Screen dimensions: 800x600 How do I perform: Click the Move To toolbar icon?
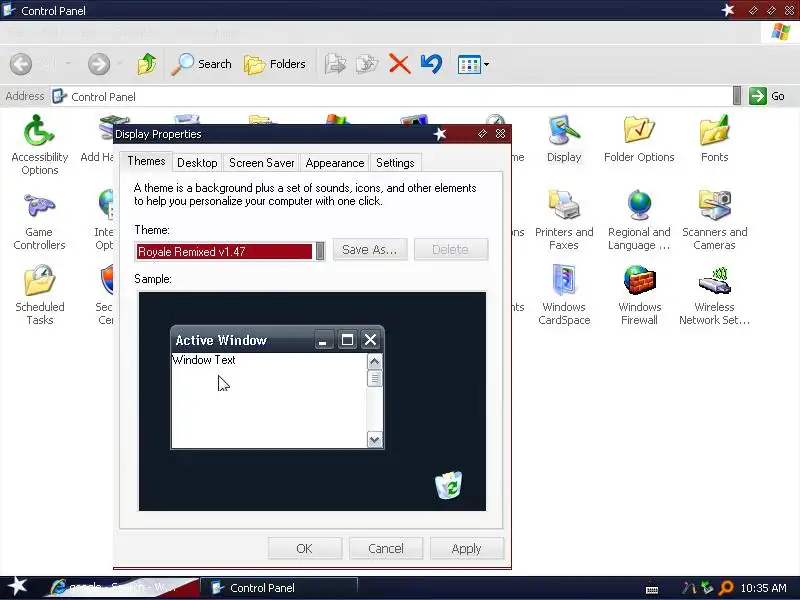pyautogui.click(x=335, y=64)
